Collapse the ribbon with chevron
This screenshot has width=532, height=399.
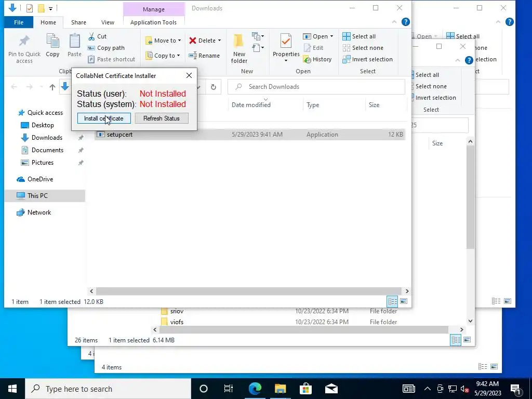point(394,22)
